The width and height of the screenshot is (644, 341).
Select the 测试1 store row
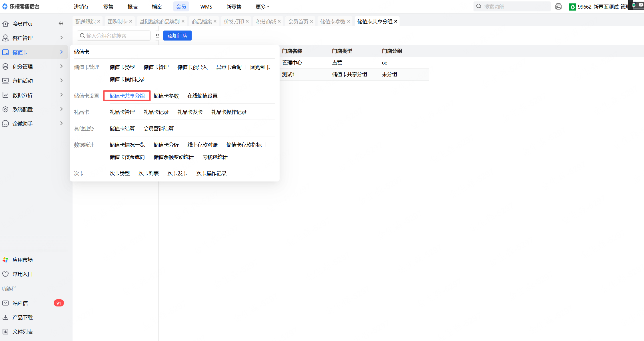tap(288, 74)
